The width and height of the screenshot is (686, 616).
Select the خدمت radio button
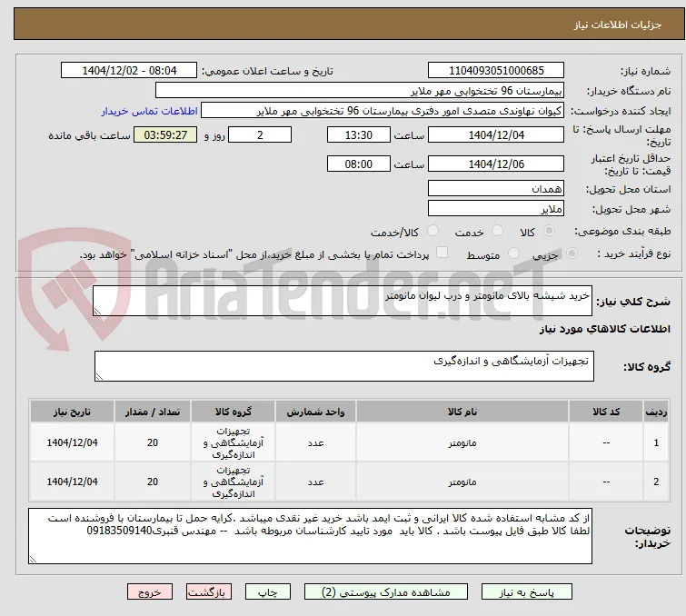(497, 231)
